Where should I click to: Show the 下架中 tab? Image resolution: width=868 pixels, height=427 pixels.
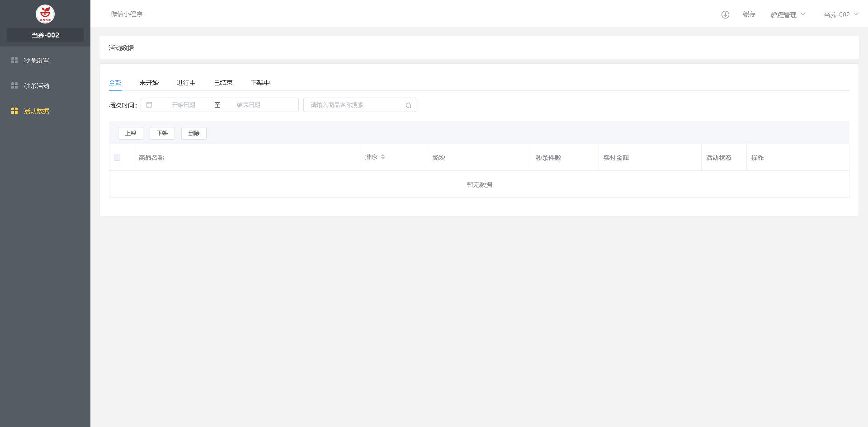tap(260, 83)
